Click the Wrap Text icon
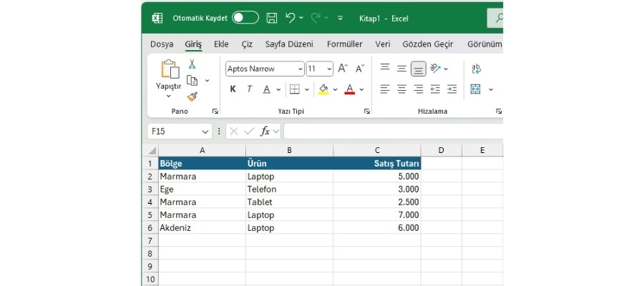 coord(476,69)
